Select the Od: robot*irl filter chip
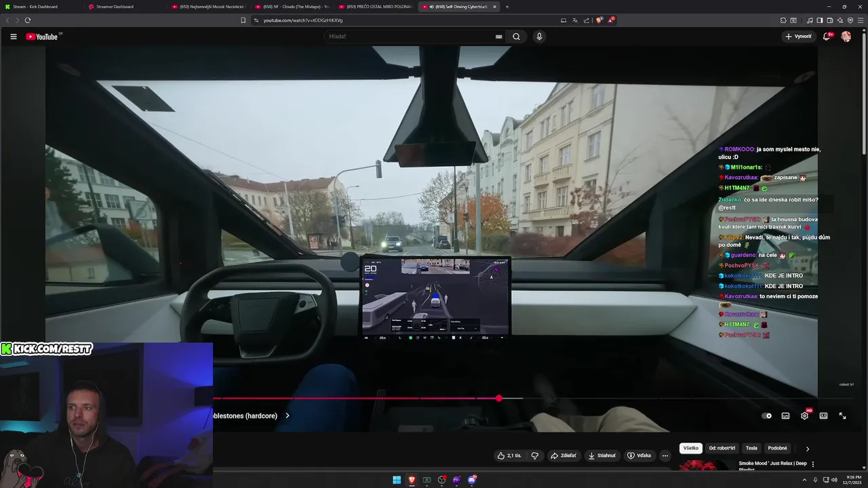Viewport: 868px width, 488px height. pos(722,448)
